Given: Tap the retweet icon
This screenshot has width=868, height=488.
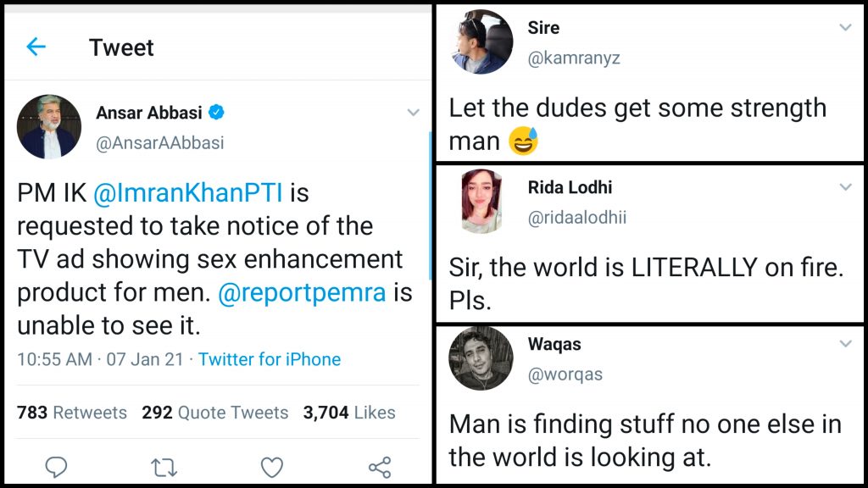Looking at the screenshot, I should [164, 466].
